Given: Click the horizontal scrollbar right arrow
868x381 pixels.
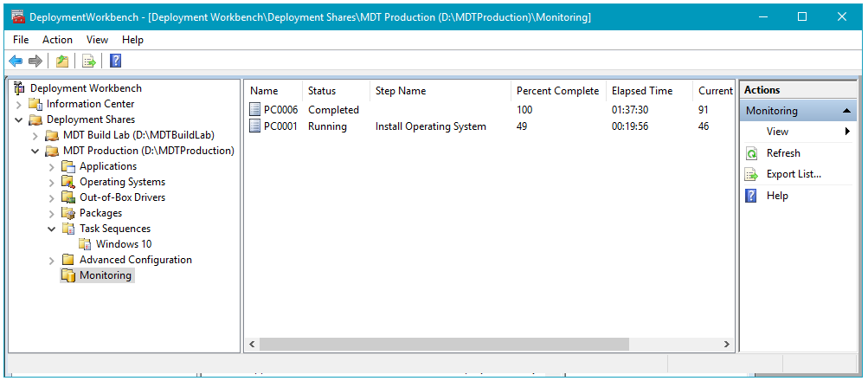Looking at the screenshot, I should pyautogui.click(x=728, y=345).
